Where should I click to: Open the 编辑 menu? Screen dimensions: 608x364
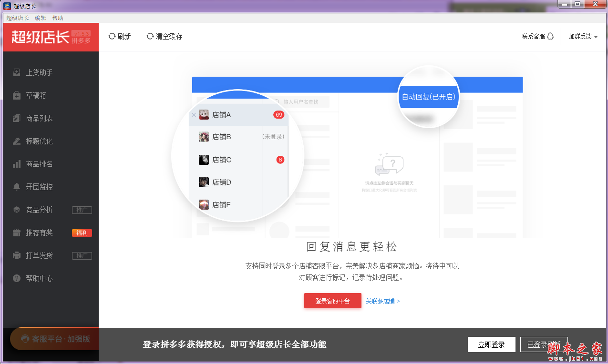pos(40,18)
